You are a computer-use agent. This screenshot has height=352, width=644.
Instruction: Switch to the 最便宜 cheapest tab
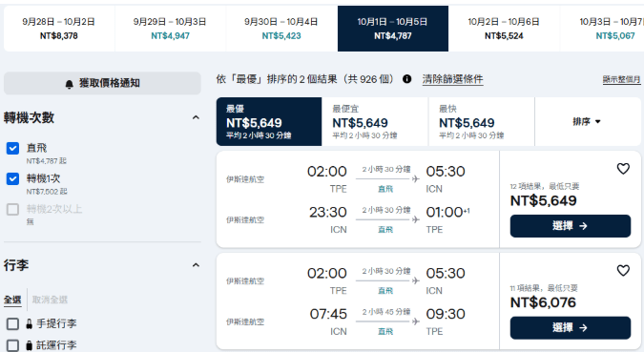(375, 121)
